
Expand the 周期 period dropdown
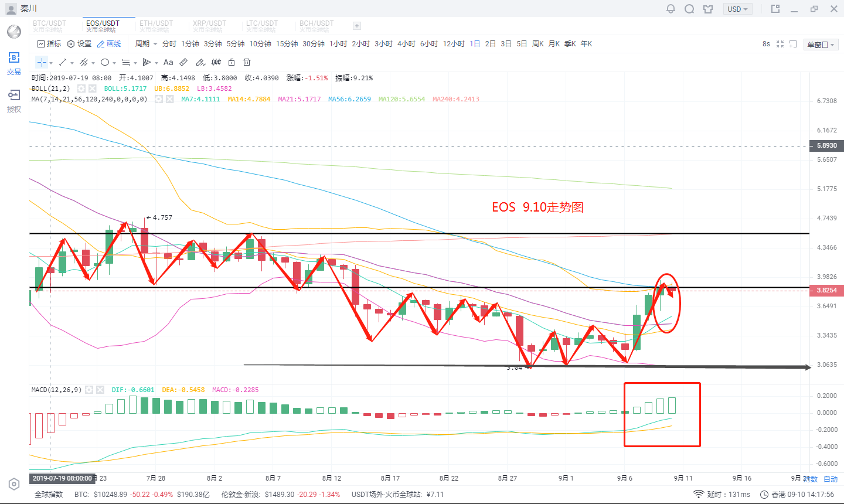click(x=146, y=44)
